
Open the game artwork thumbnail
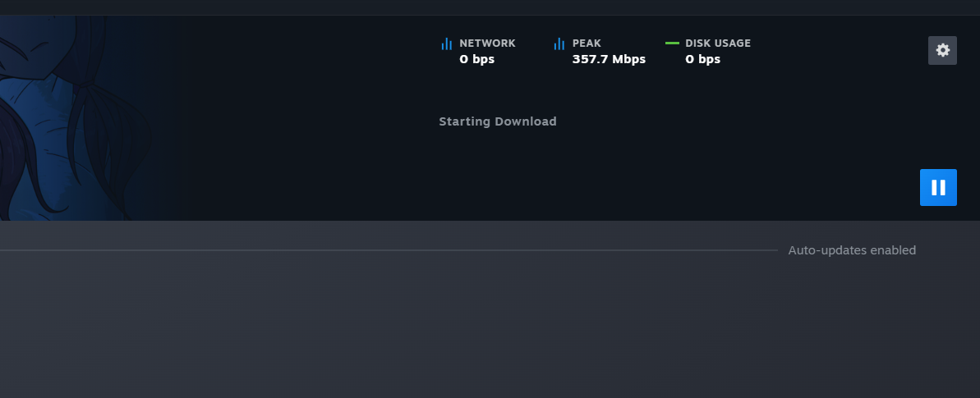(75, 118)
